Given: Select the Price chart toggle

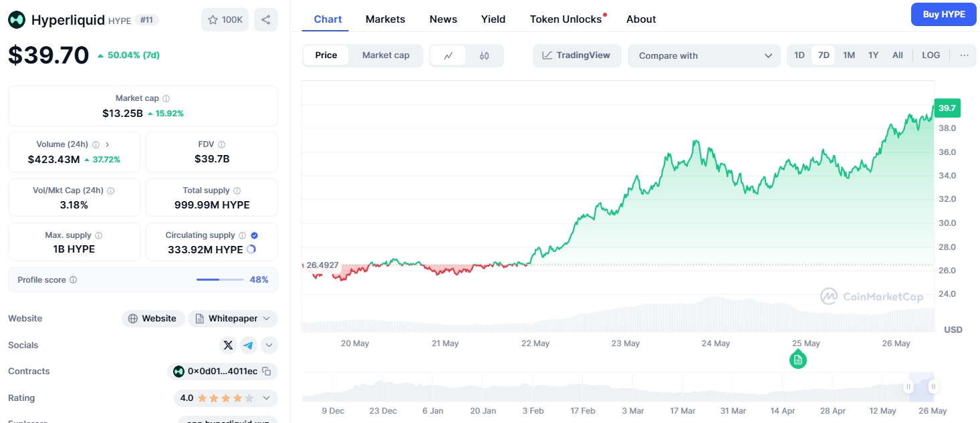Looking at the screenshot, I should [x=326, y=55].
